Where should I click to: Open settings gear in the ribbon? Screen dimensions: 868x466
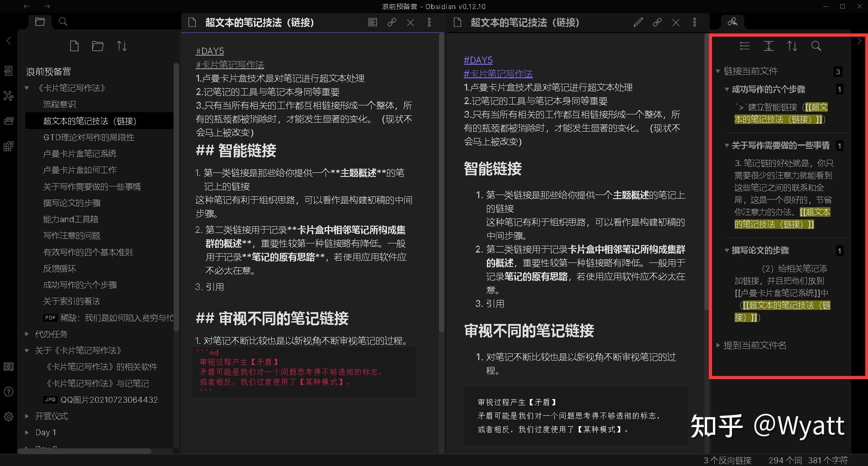[x=9, y=417]
